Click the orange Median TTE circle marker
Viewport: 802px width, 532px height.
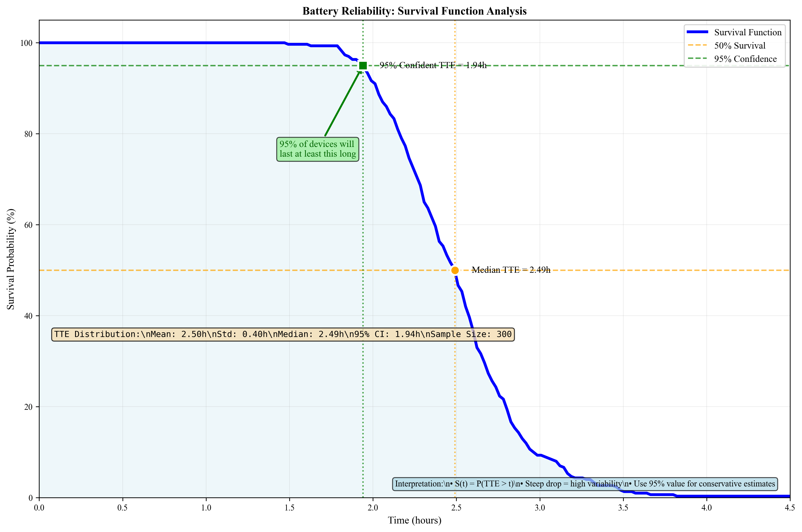(455, 270)
